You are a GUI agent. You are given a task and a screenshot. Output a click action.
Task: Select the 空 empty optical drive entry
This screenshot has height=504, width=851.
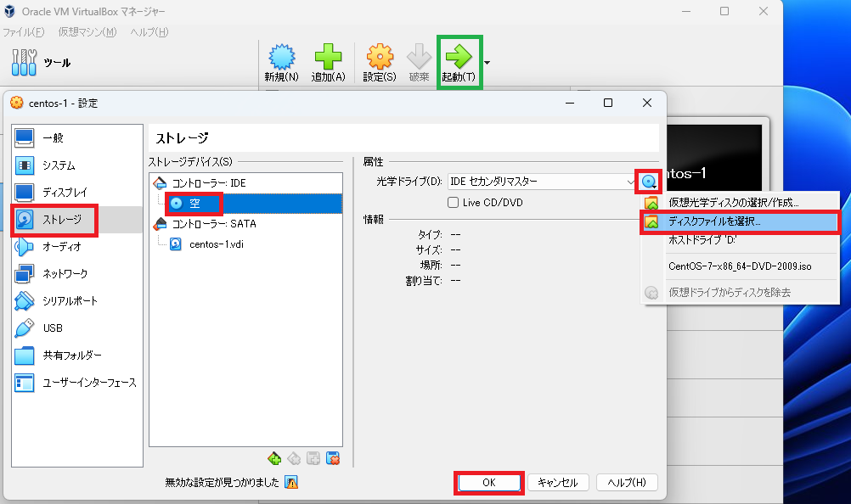point(245,204)
